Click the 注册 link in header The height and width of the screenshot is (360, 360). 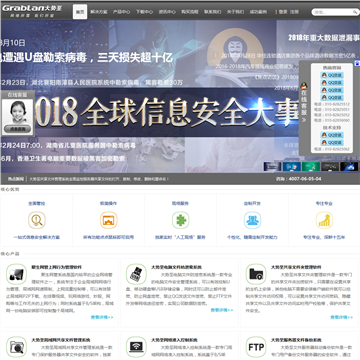coord(294,12)
